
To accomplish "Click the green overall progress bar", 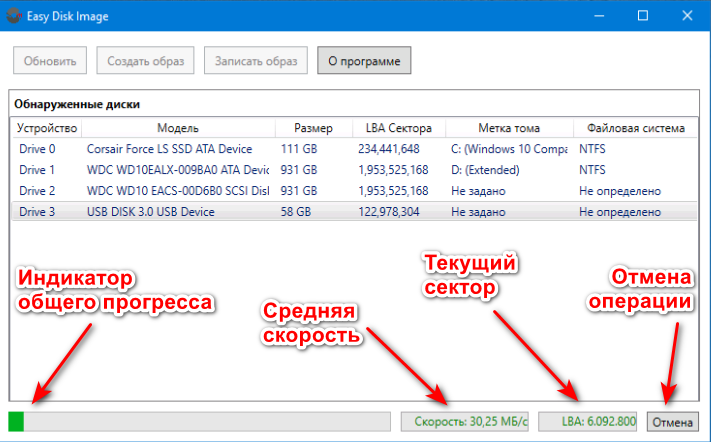I will tap(200, 422).
